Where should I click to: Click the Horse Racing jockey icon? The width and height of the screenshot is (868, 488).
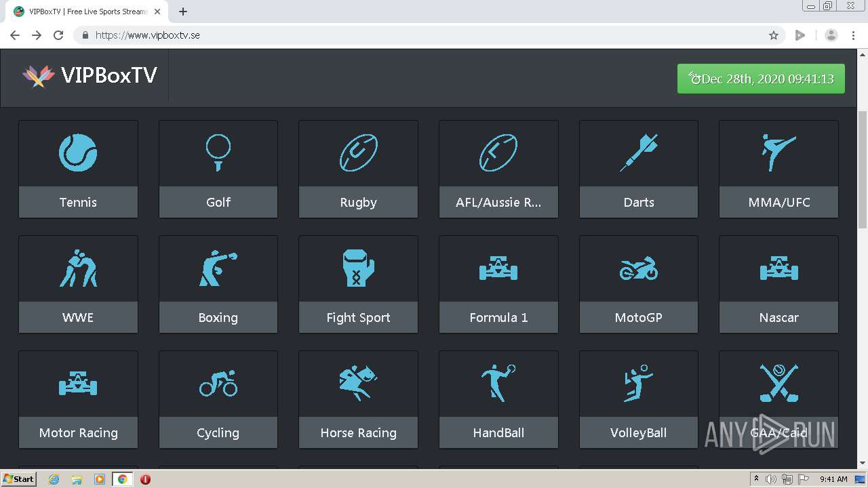point(358,383)
